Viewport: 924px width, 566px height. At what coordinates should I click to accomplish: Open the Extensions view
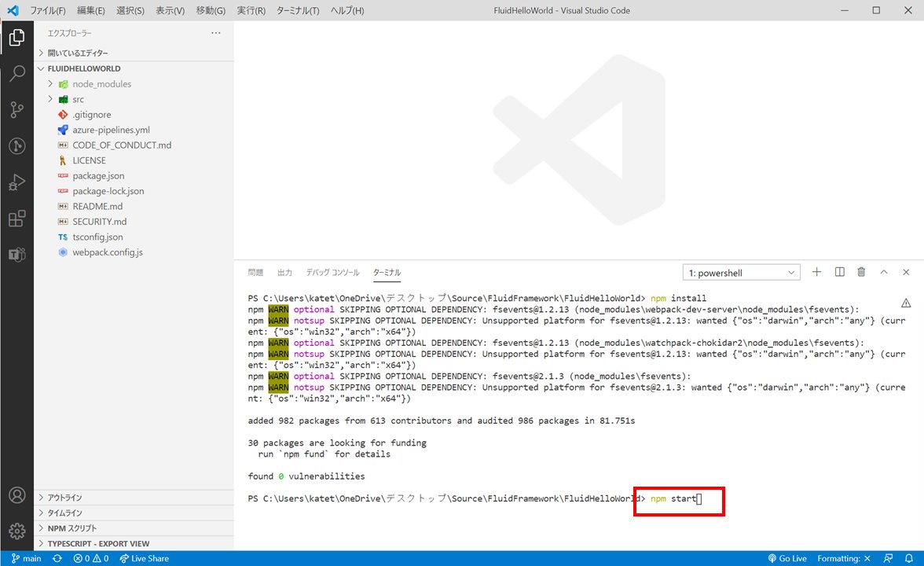pos(17,219)
